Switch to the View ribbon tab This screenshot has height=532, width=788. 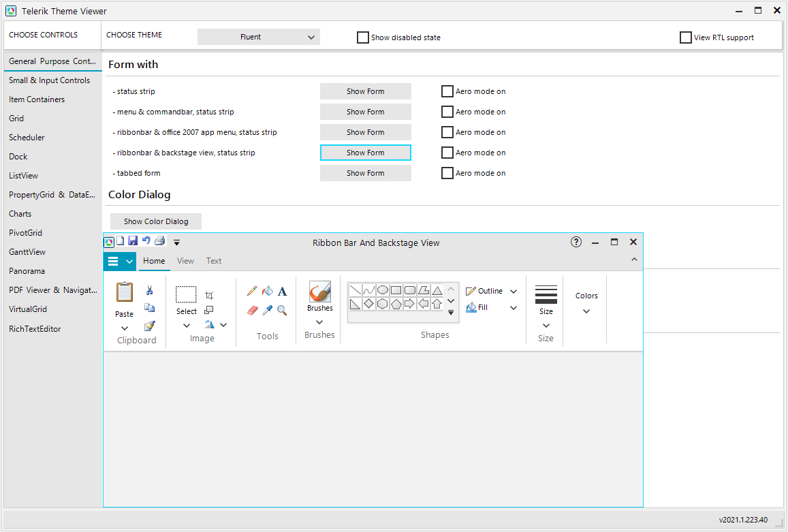tap(185, 260)
